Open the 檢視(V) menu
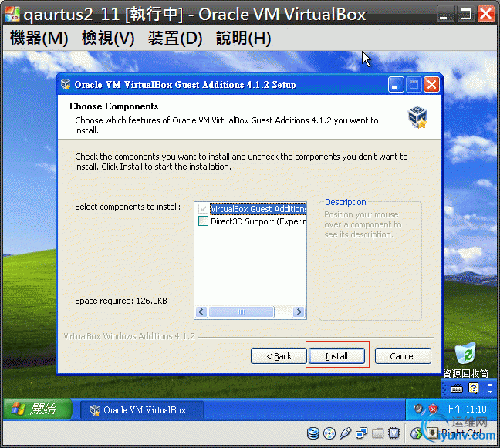 pyautogui.click(x=108, y=39)
